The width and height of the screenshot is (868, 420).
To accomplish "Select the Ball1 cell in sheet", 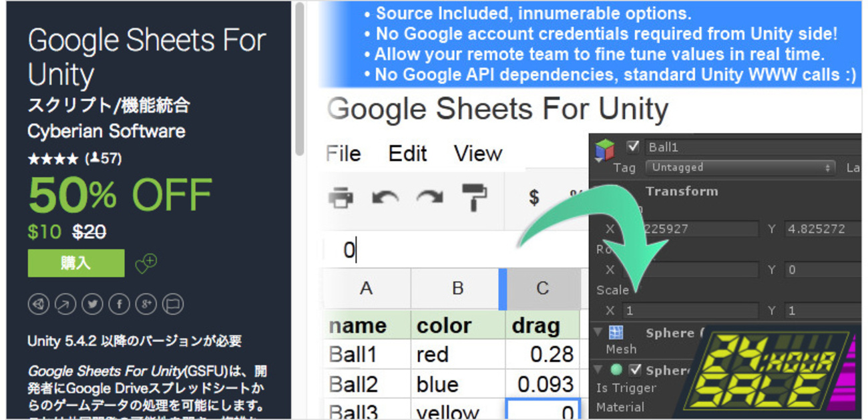I will [366, 355].
